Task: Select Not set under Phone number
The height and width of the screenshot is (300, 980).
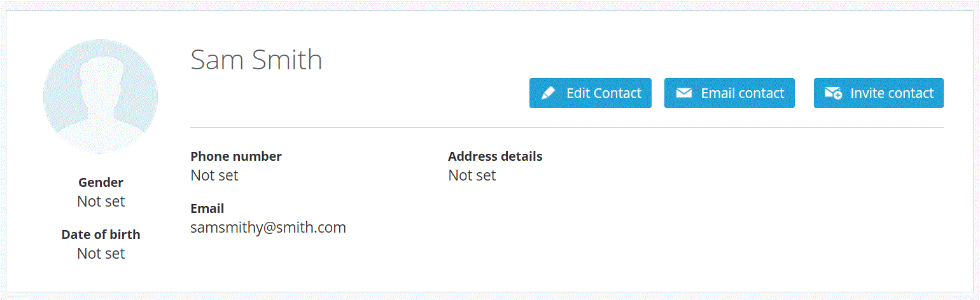Action: (x=214, y=175)
